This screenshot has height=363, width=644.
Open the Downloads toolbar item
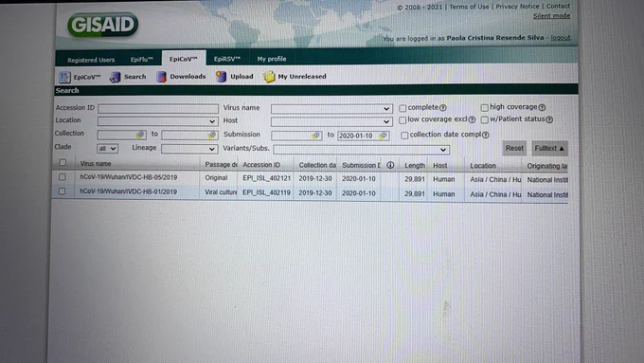click(x=181, y=77)
